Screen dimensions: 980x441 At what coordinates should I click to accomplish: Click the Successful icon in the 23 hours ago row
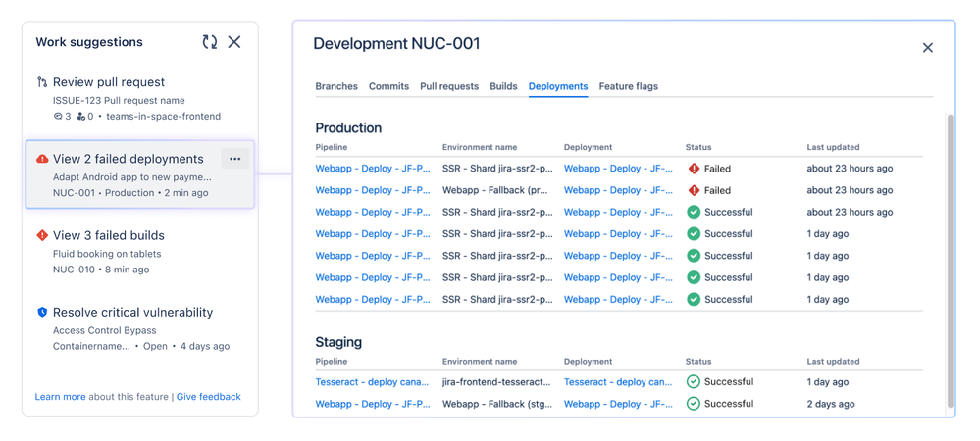(694, 213)
